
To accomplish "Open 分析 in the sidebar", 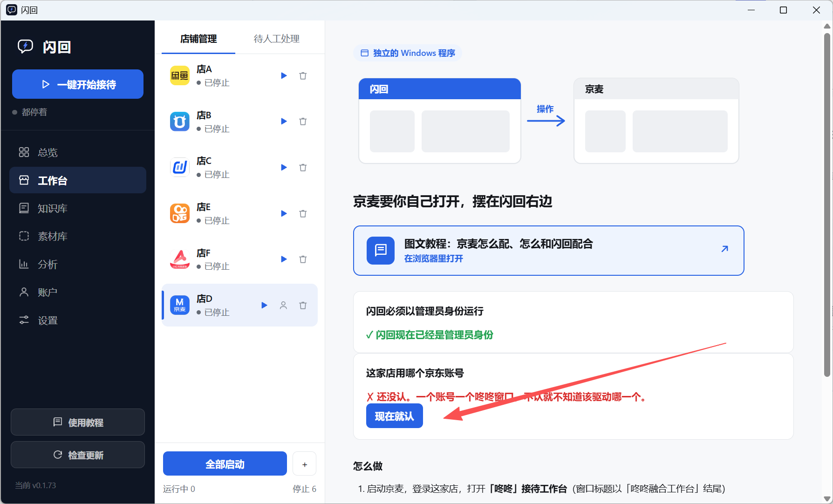I will pos(78,264).
